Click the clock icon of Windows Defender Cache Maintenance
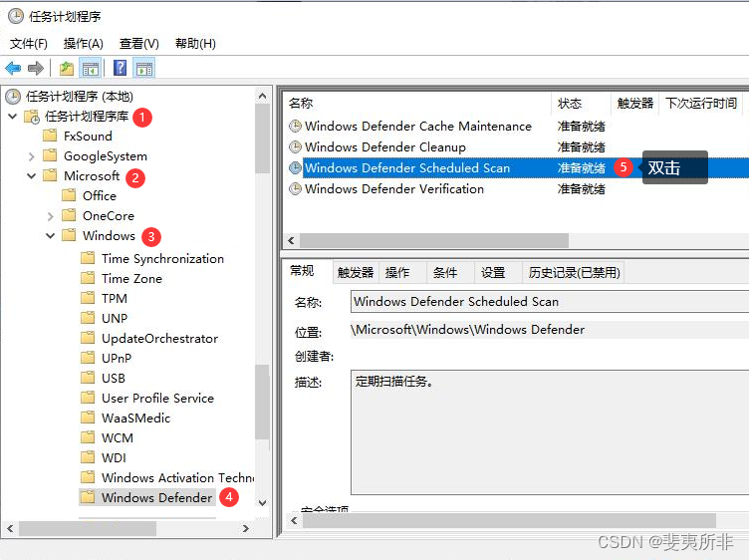The height and width of the screenshot is (560, 749). click(x=295, y=127)
